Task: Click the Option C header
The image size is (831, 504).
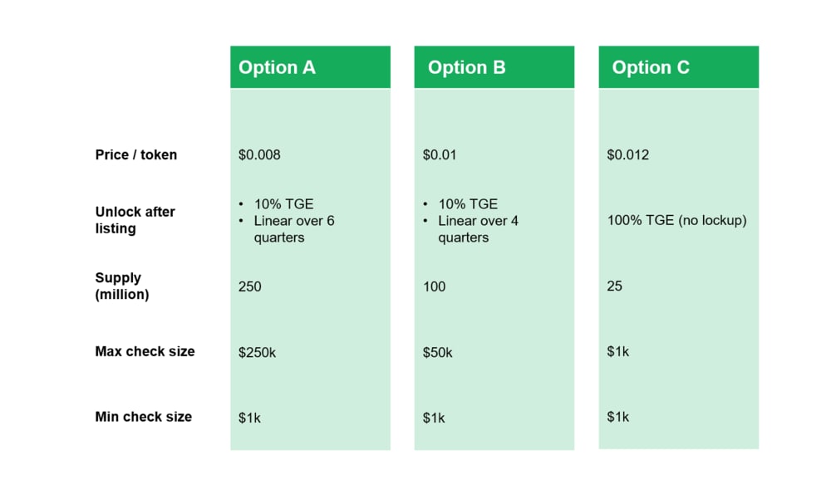Action: click(x=678, y=67)
